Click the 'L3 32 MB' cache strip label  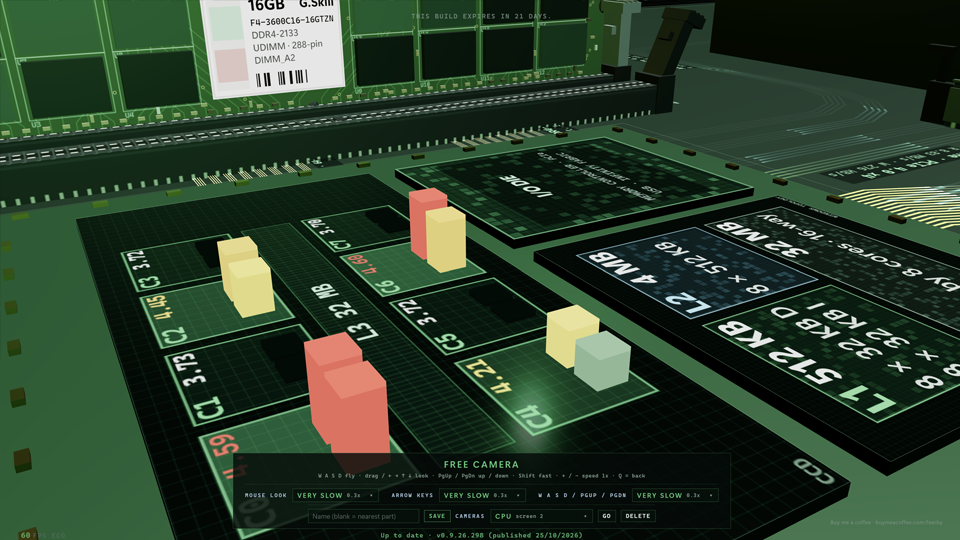(x=346, y=312)
